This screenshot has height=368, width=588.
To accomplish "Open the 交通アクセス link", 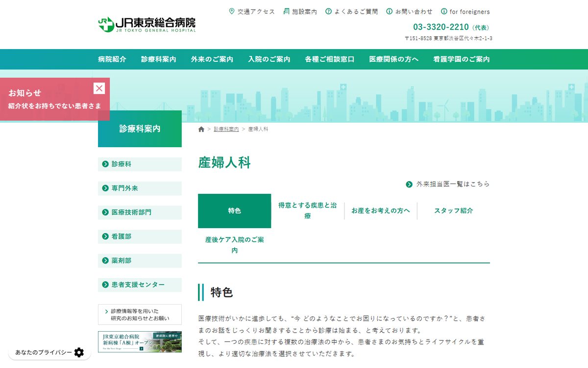I will 252,11.
